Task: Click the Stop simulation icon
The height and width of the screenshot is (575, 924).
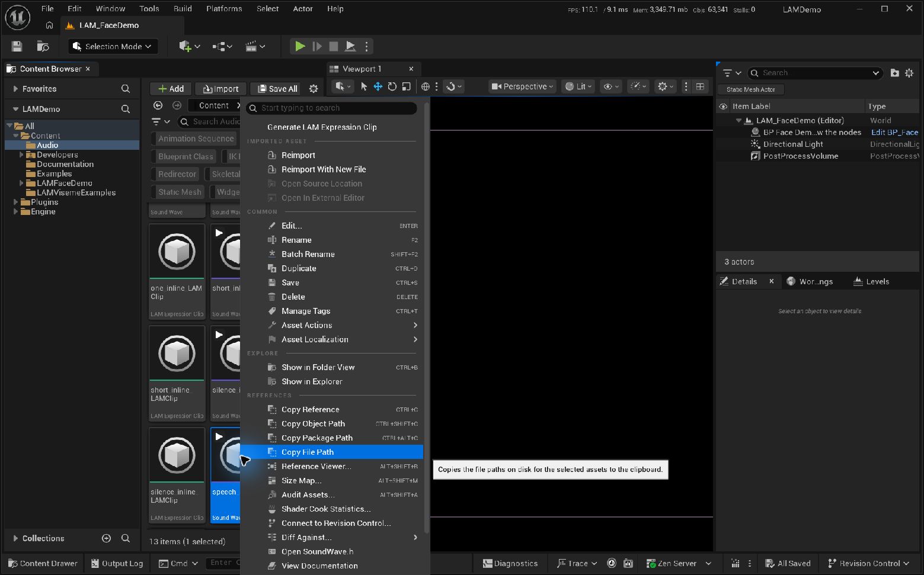Action: pyautogui.click(x=334, y=46)
